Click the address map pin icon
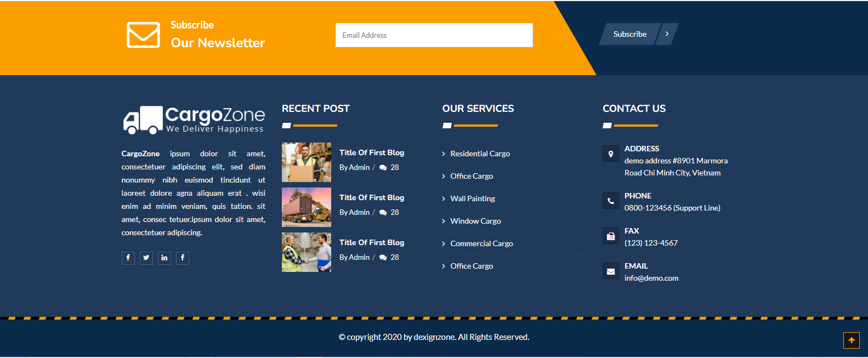The width and height of the screenshot is (868, 358). coord(610,154)
